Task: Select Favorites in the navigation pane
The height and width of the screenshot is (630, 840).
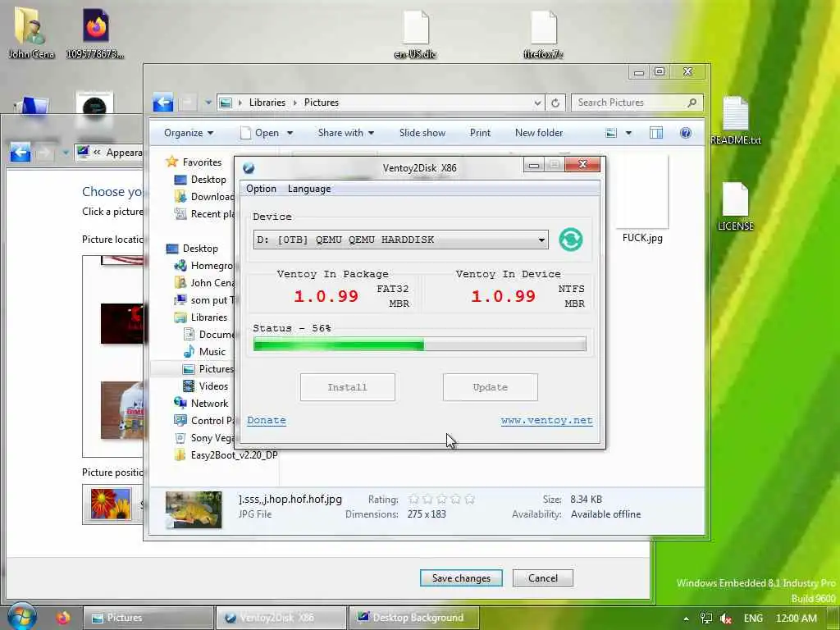Action: [x=194, y=162]
